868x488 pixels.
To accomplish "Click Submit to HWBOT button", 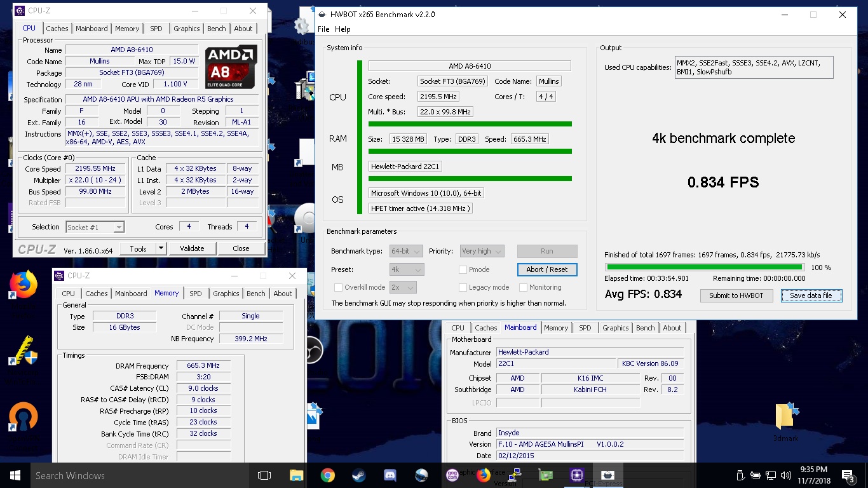I will click(x=736, y=295).
